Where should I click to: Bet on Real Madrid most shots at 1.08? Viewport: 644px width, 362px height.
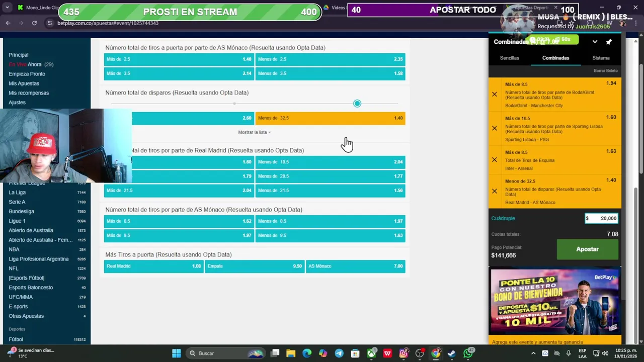[x=153, y=266]
